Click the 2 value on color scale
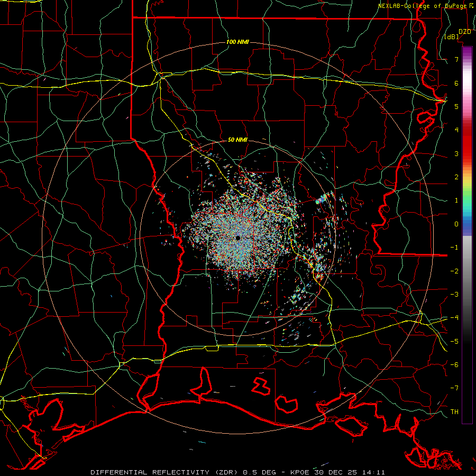The image size is (476, 476). pos(456,177)
